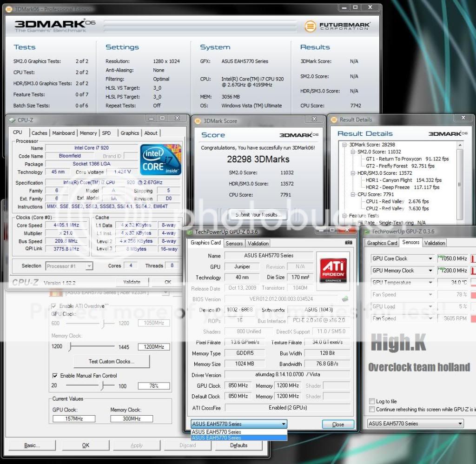Open Graphics Card tab in GPU-Z Sensors window
Screen dimensions: 476x464
382,243
